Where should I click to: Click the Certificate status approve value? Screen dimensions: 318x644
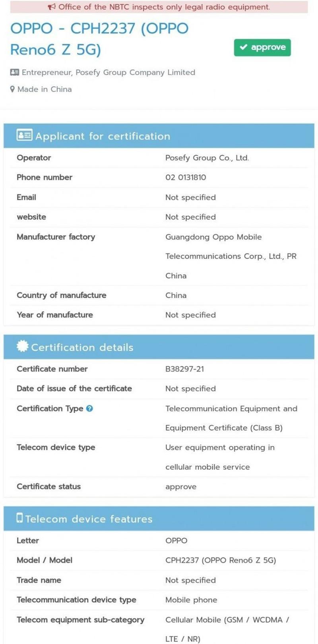click(181, 487)
